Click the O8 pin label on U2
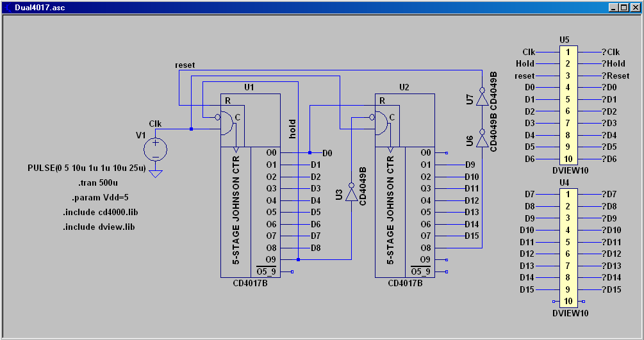 click(426, 248)
